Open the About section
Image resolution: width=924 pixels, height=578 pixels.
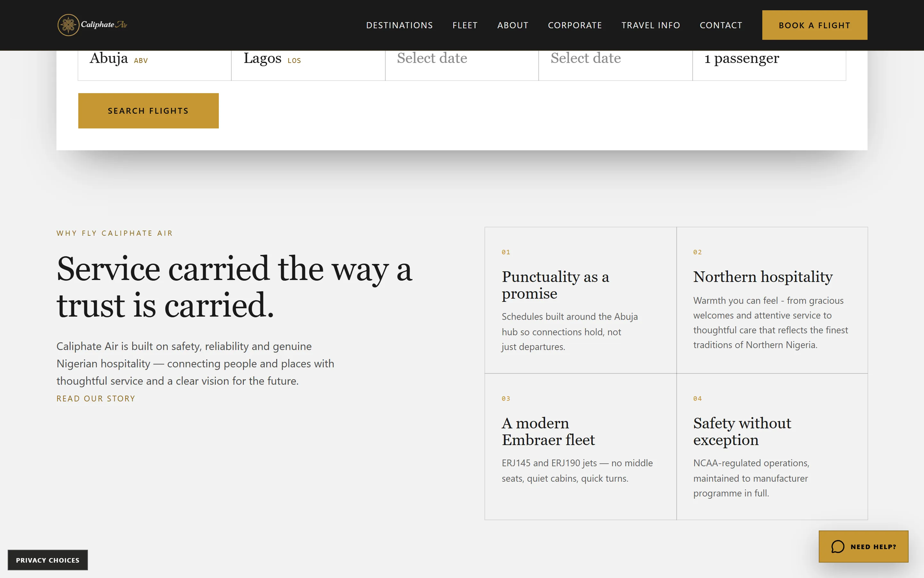coord(512,25)
